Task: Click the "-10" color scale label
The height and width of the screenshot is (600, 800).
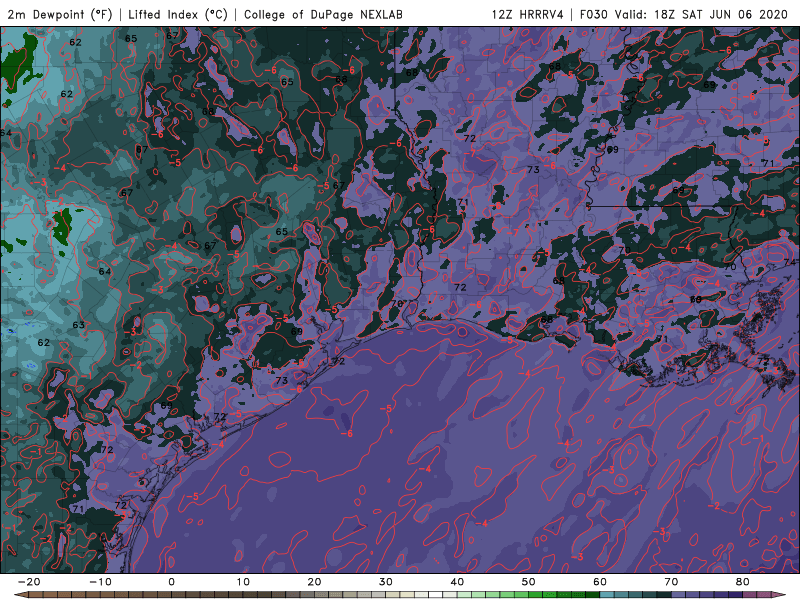Action: [100, 582]
